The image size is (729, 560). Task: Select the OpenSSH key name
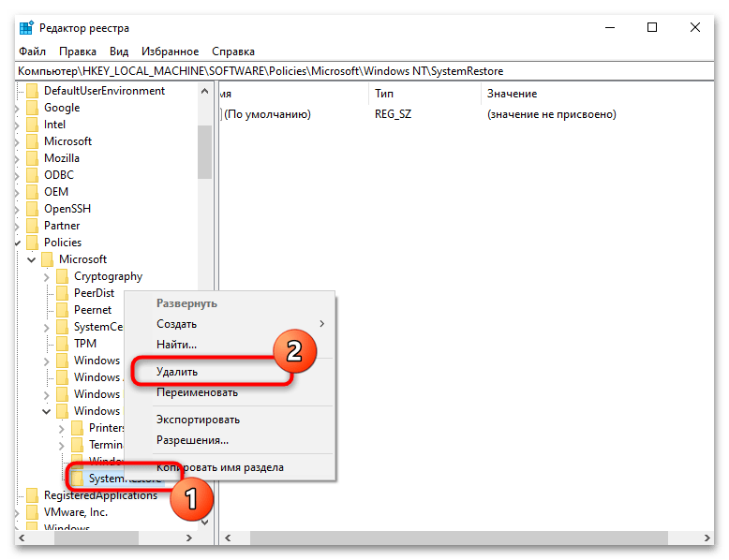pyautogui.click(x=67, y=209)
